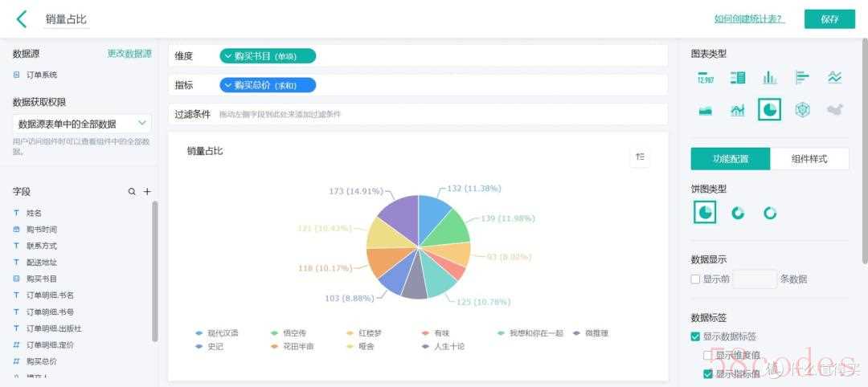Toggle 微推理 legend item
Screen dimensions: 868x387
coord(590,333)
